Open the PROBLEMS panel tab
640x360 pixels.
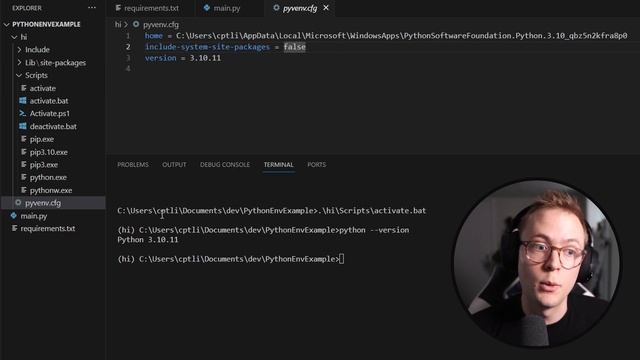click(133, 165)
